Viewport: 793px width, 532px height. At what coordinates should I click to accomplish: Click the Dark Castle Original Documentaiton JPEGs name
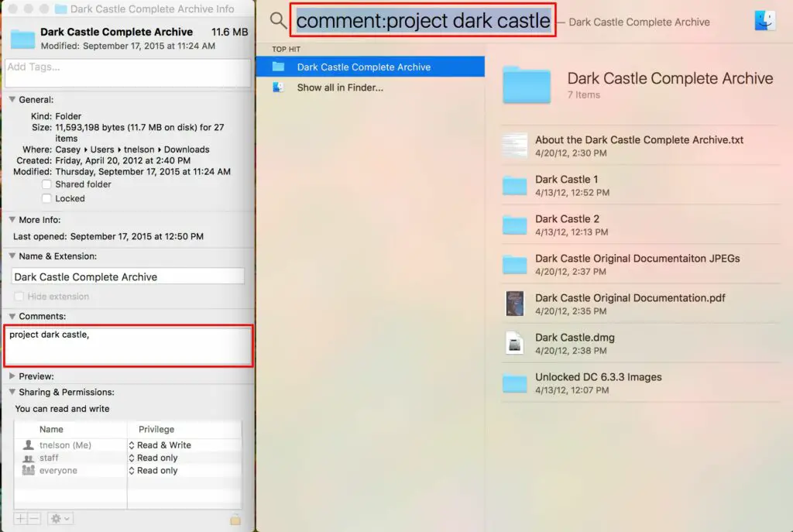tap(637, 259)
